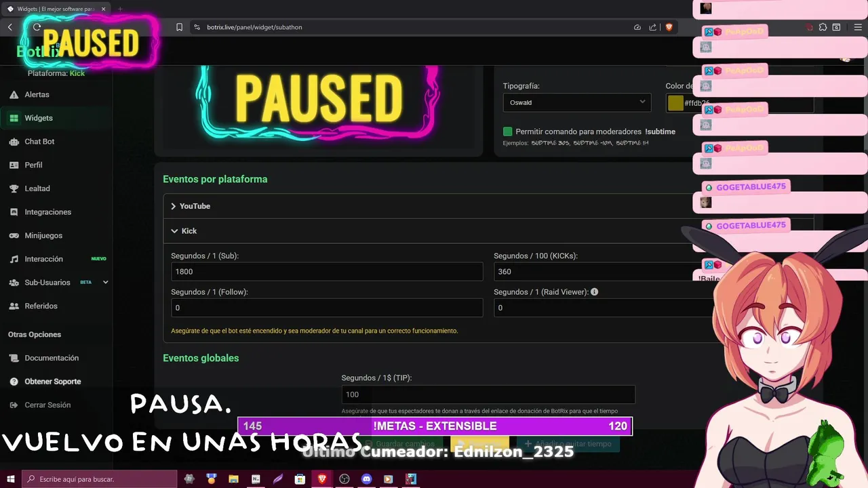868x488 pixels.
Task: Click the Otras Opciones heading
Action: (35, 335)
